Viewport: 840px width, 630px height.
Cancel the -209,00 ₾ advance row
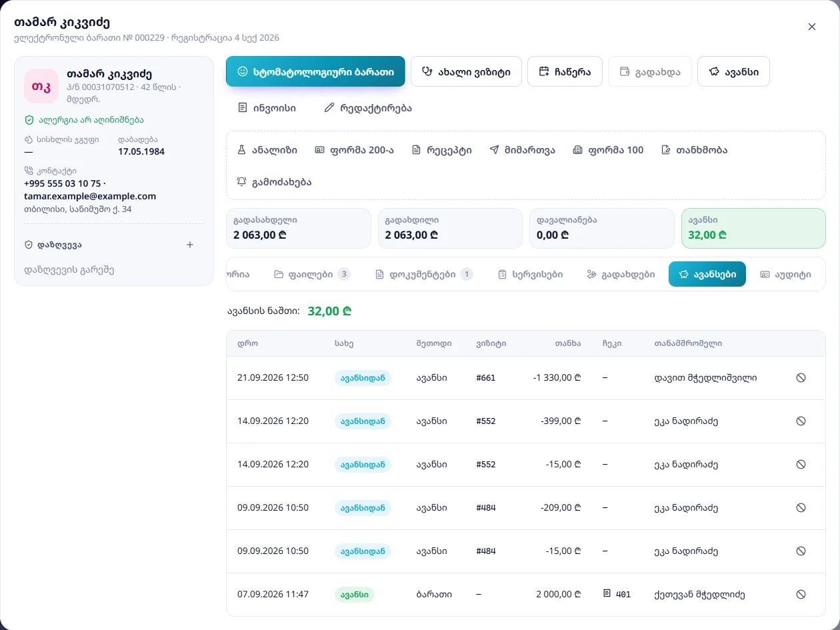801,507
